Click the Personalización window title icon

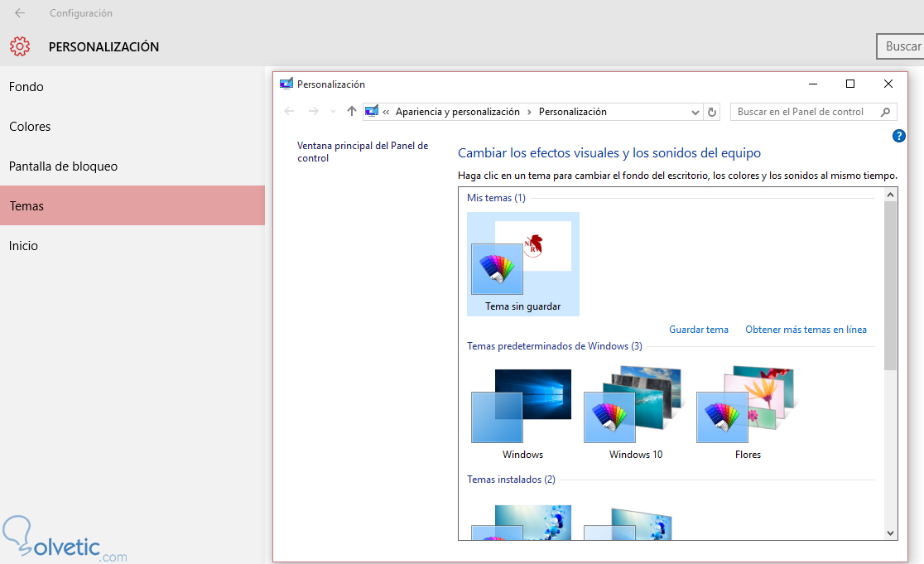(286, 84)
